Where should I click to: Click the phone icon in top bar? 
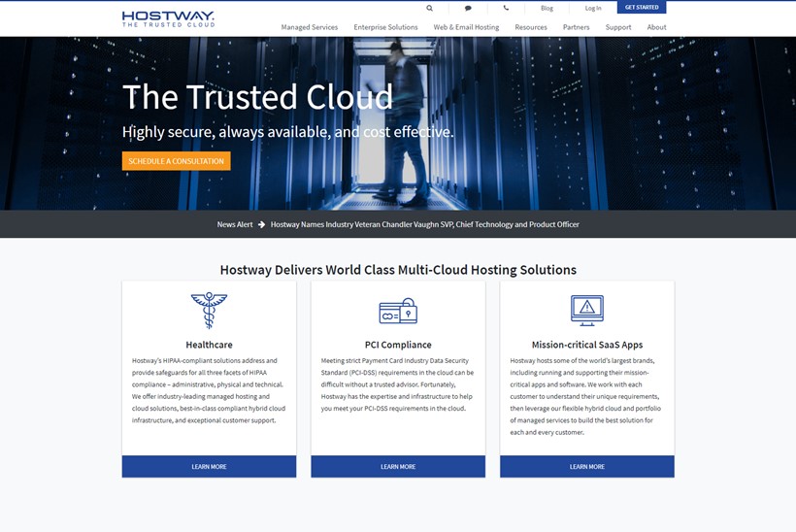[x=506, y=8]
